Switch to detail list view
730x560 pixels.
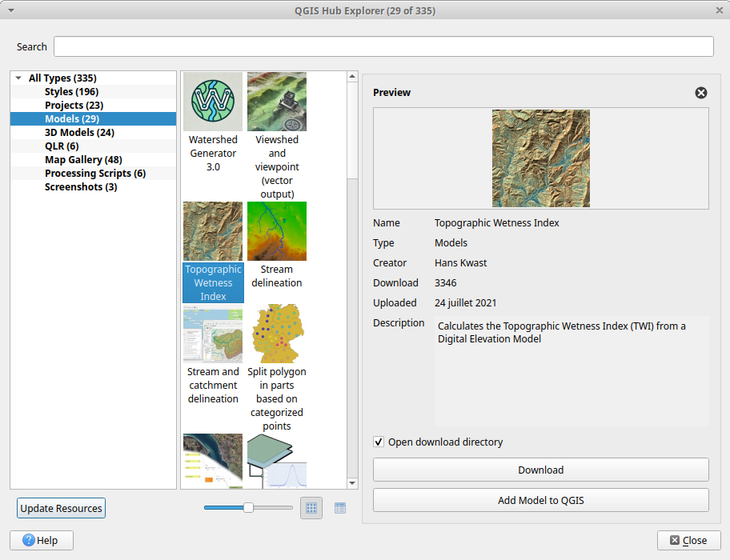click(x=339, y=507)
